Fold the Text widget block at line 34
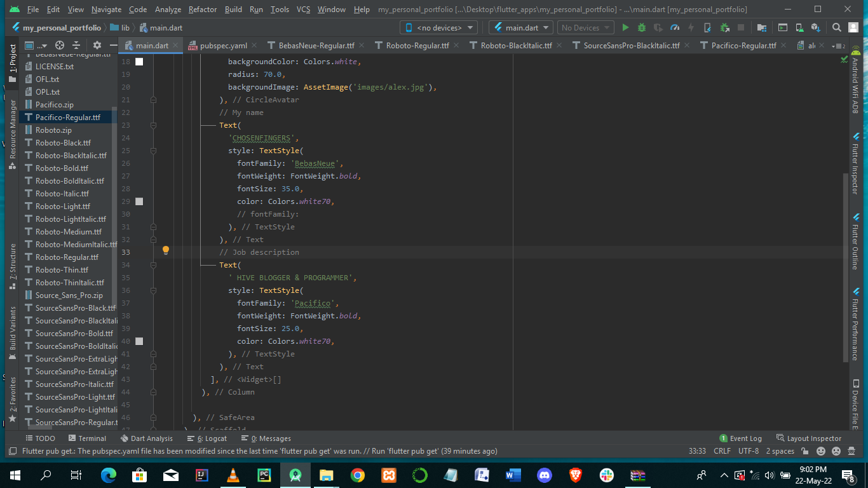This screenshot has width=868, height=488. [153, 265]
